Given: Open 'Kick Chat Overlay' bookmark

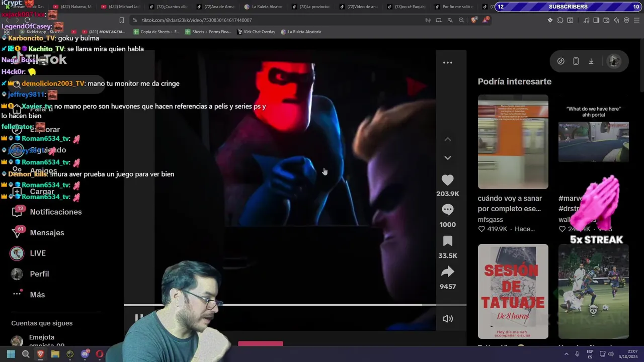Looking at the screenshot, I should 256,32.
